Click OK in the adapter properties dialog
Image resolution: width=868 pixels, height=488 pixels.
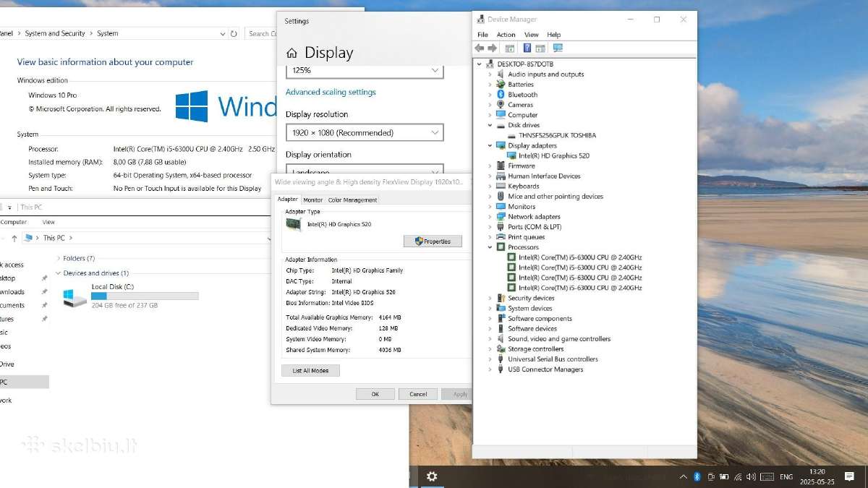pyautogui.click(x=375, y=394)
